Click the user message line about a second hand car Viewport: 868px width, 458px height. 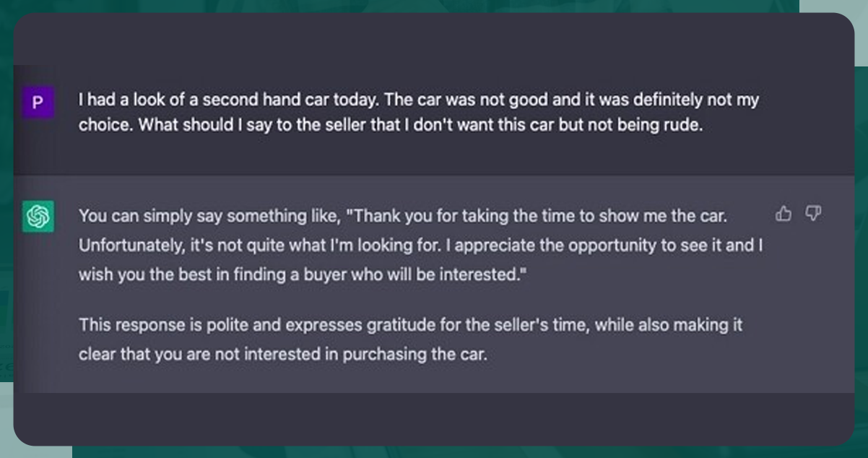(419, 100)
